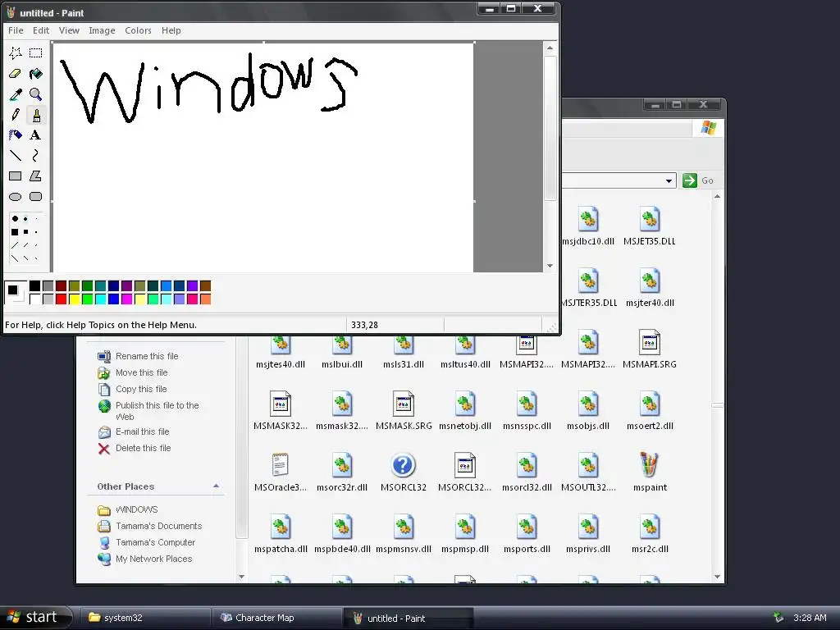Select the largest square brush shape

pos(15,232)
